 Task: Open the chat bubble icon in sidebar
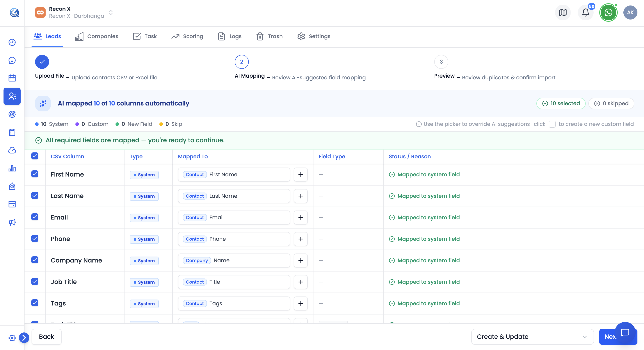pyautogui.click(x=12, y=60)
